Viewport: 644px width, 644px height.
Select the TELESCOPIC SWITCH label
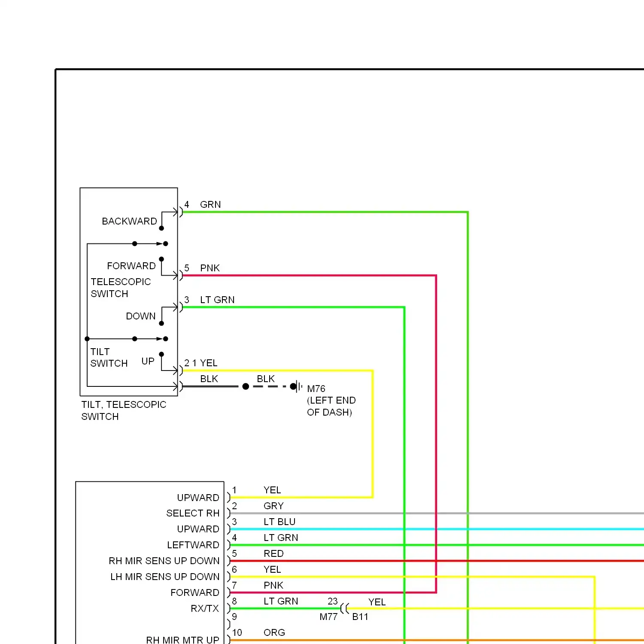click(121, 288)
